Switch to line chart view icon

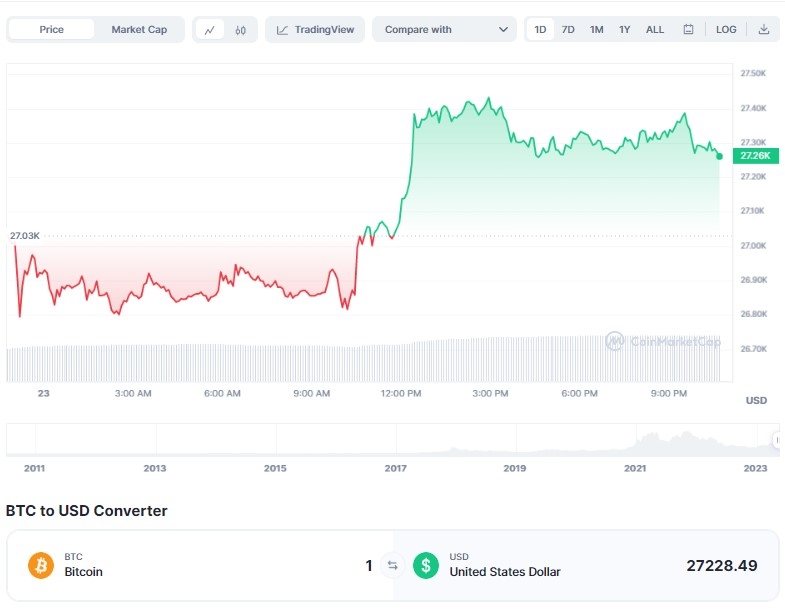pyautogui.click(x=210, y=30)
